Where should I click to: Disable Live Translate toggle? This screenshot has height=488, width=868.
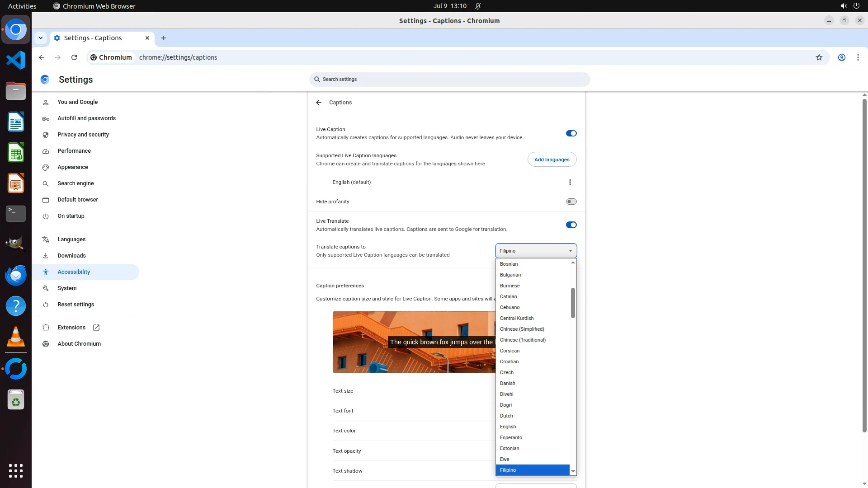tap(571, 225)
